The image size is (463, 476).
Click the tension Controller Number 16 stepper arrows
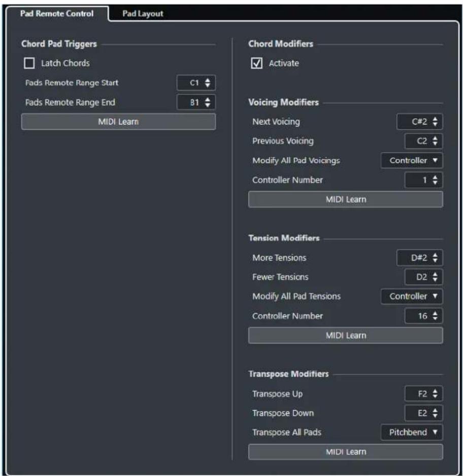point(435,315)
